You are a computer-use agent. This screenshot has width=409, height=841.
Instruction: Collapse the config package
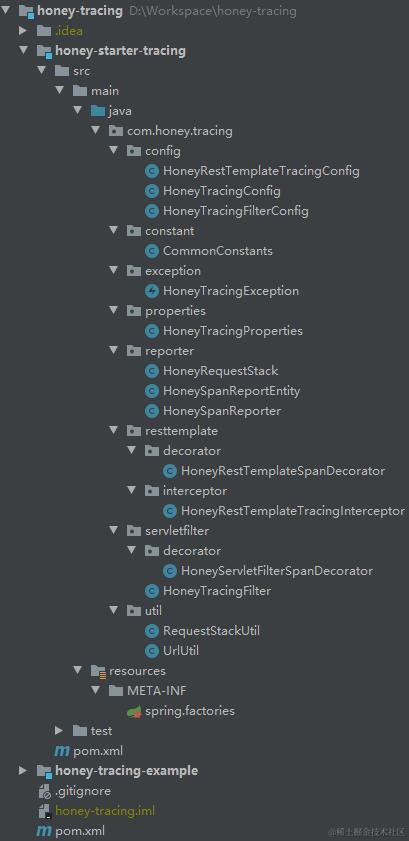[x=113, y=151]
